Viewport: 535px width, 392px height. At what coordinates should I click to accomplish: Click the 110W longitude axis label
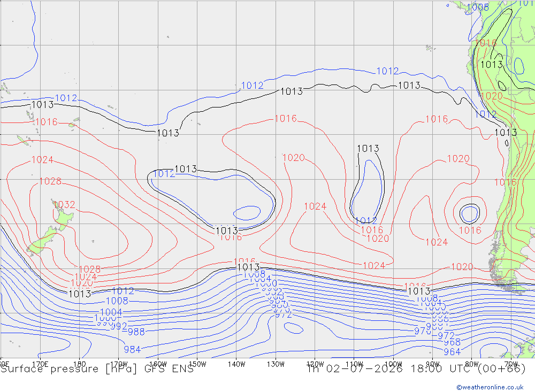coord(354,364)
